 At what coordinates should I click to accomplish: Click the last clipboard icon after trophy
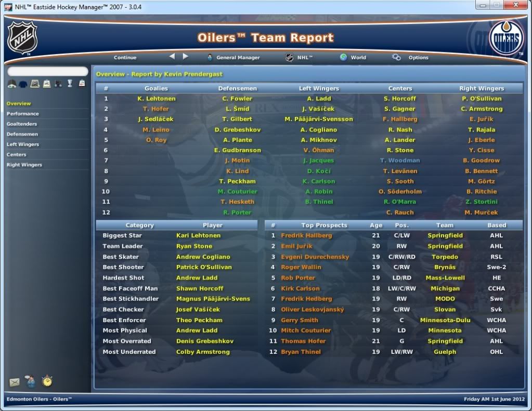(x=82, y=84)
